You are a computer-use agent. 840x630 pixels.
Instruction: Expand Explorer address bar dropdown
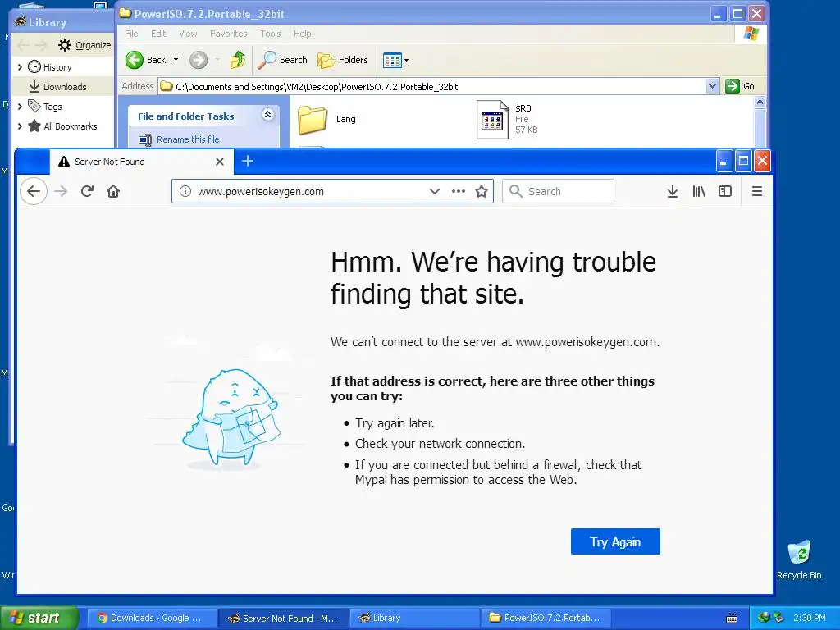coord(712,86)
